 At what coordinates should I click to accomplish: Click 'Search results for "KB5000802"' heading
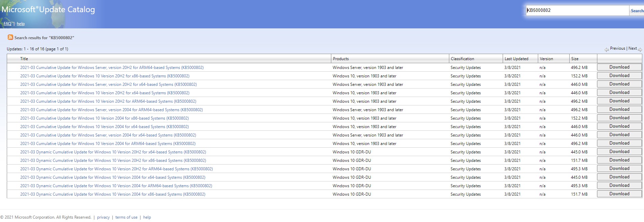tap(44, 38)
